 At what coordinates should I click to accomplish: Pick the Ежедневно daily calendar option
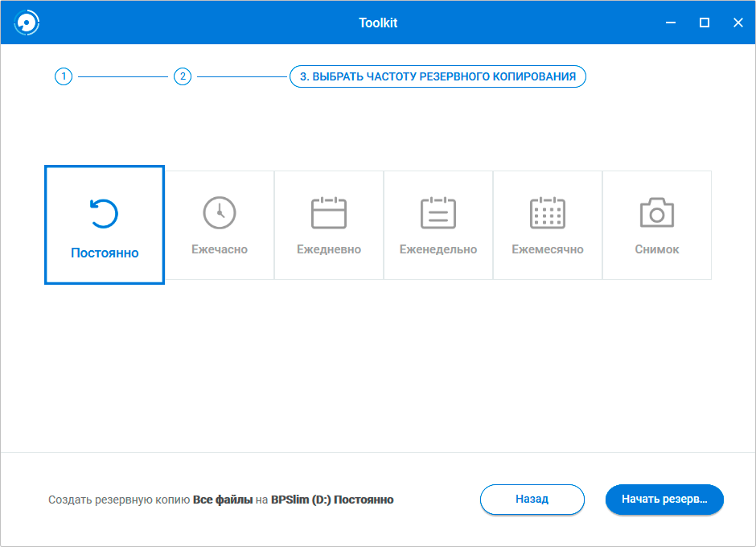329,224
